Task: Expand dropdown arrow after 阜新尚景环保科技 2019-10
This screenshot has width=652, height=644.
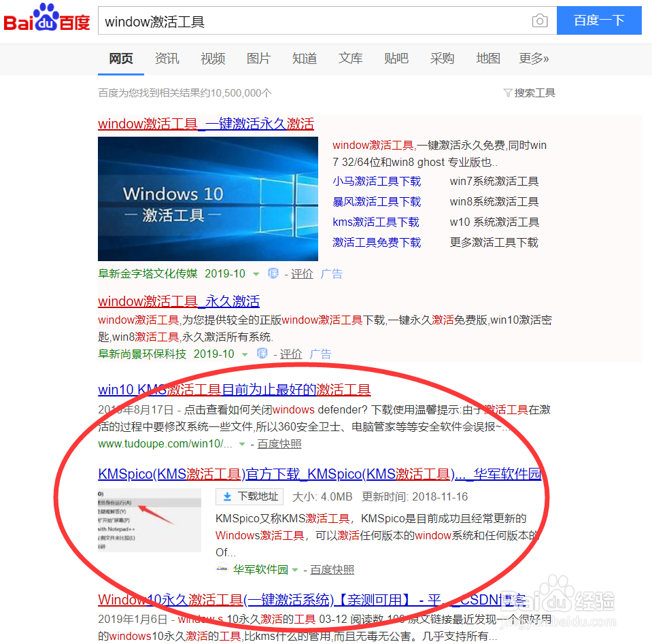Action: click(x=245, y=354)
